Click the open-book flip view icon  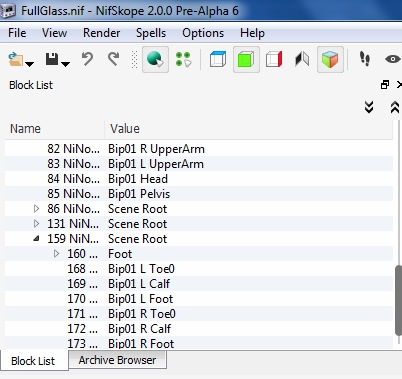[302, 59]
